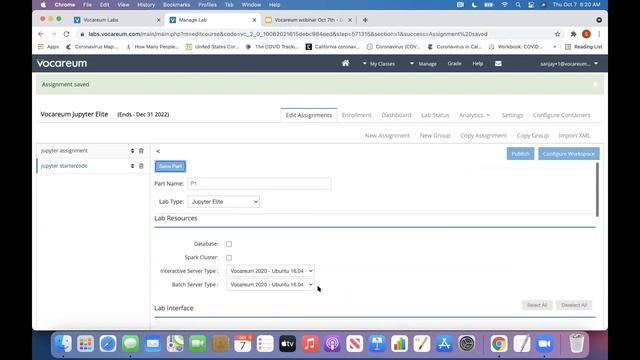
Task: Open Spotlight search in the menu bar
Action: tap(518, 5)
